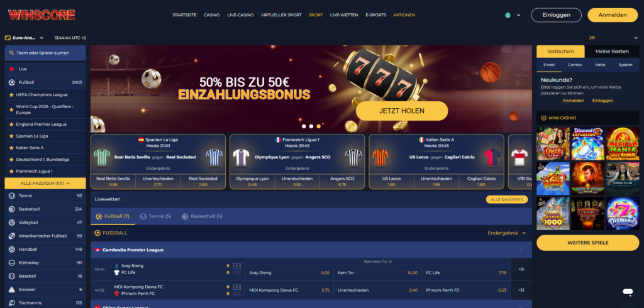
Task: Select the Tennis sport icon in sidebar
Action: click(11, 195)
